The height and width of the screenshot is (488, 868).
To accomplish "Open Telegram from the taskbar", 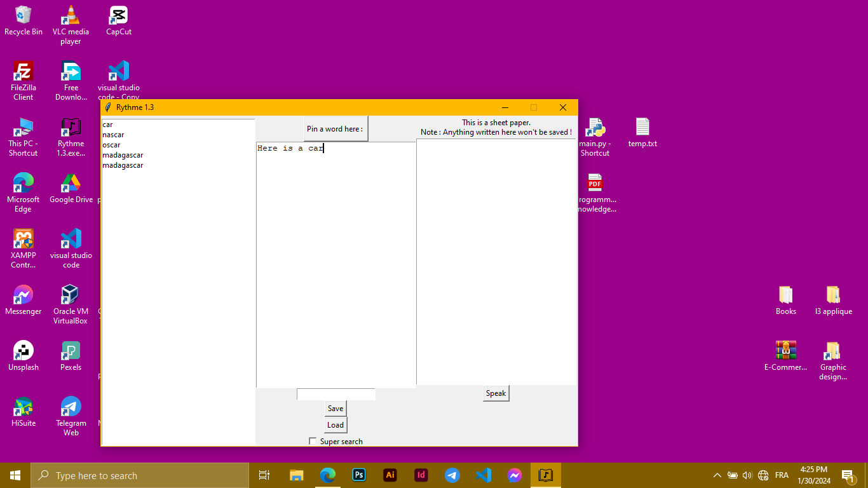I will click(x=452, y=475).
